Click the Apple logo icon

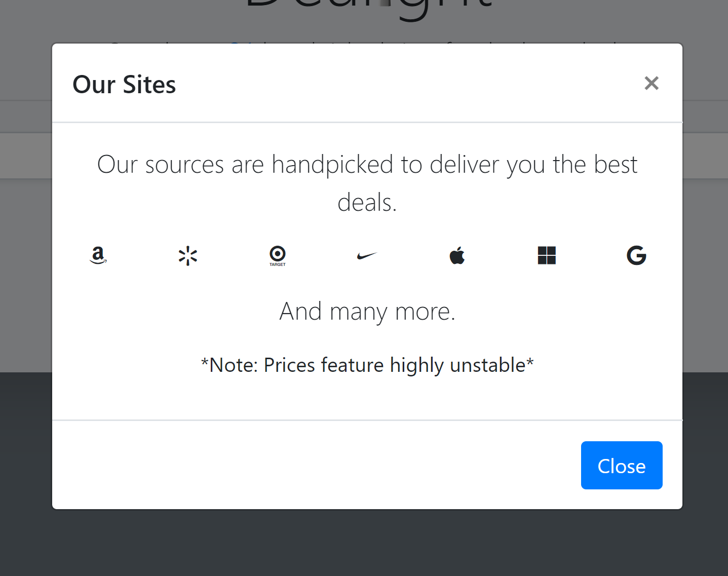457,255
